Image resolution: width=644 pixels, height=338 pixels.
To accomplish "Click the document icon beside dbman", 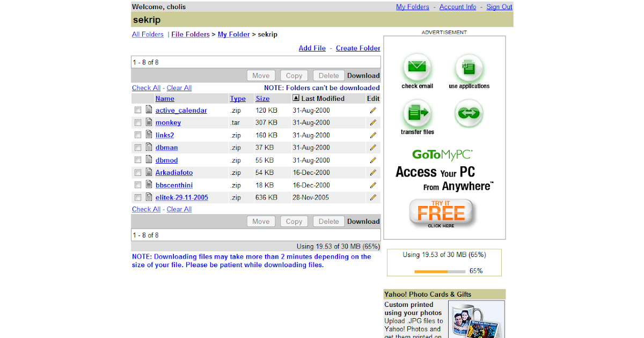I will tap(149, 147).
